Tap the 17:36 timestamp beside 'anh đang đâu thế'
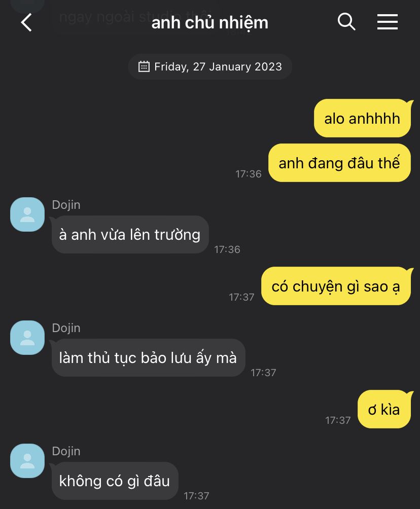This screenshot has height=509, width=420. tap(249, 174)
